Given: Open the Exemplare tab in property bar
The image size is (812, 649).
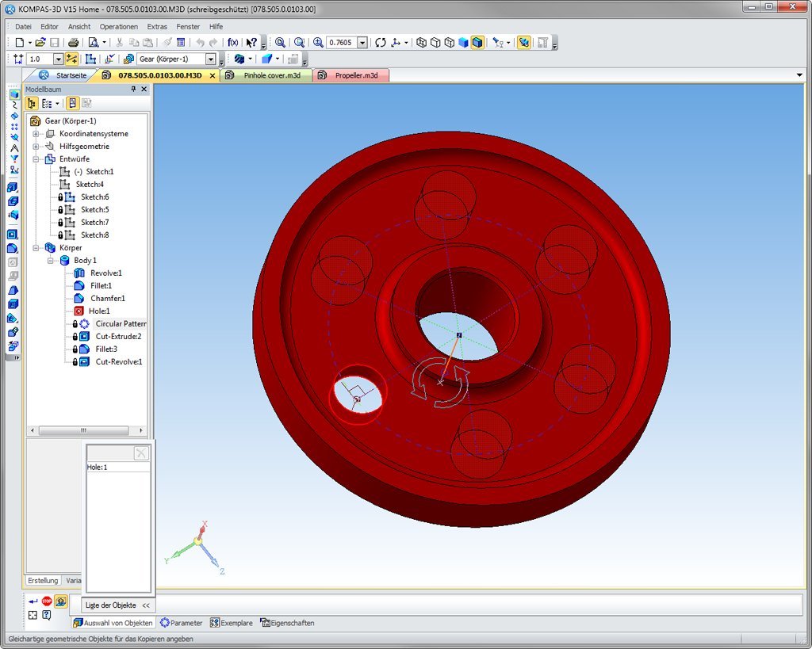Looking at the screenshot, I should tap(232, 623).
